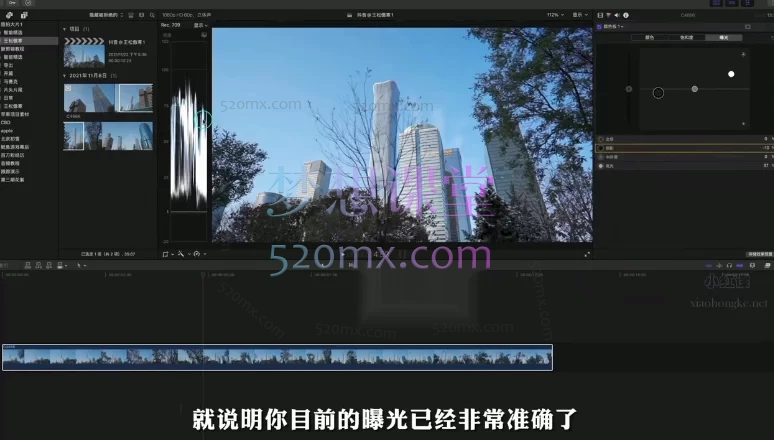Open the info inspector icon

pos(628,16)
